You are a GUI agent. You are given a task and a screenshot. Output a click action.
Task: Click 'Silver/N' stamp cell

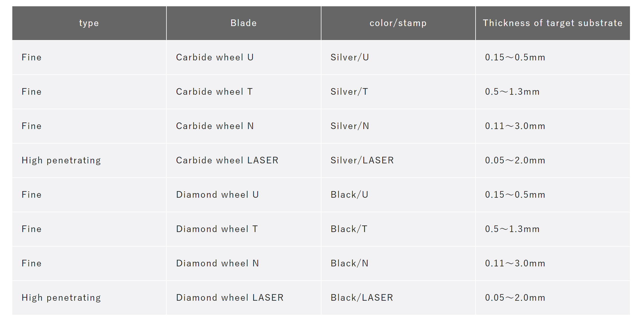tap(398, 126)
